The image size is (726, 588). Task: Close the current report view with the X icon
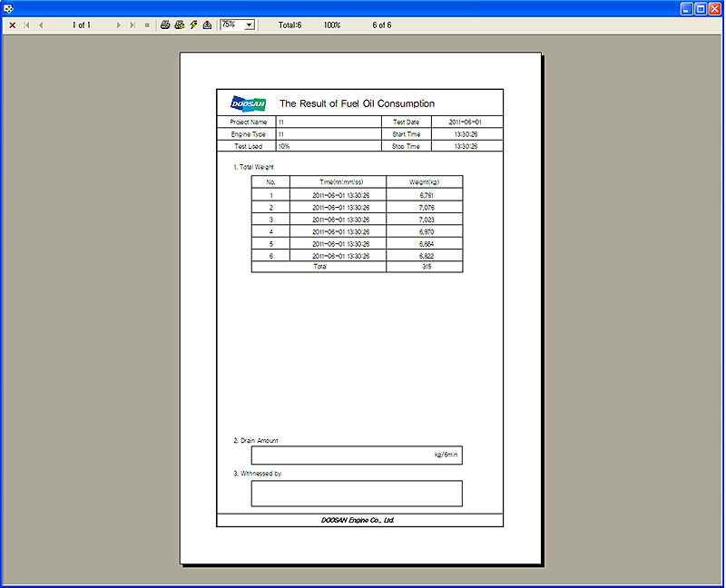coord(12,25)
